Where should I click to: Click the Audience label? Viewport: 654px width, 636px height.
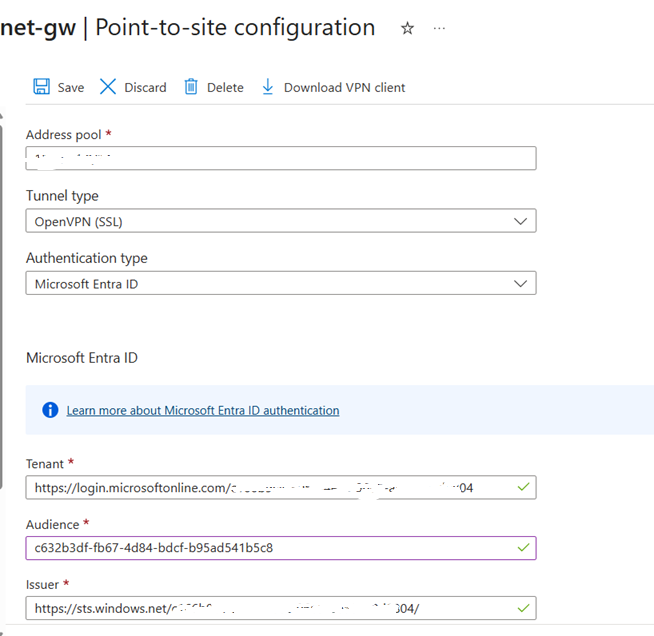coord(53,524)
